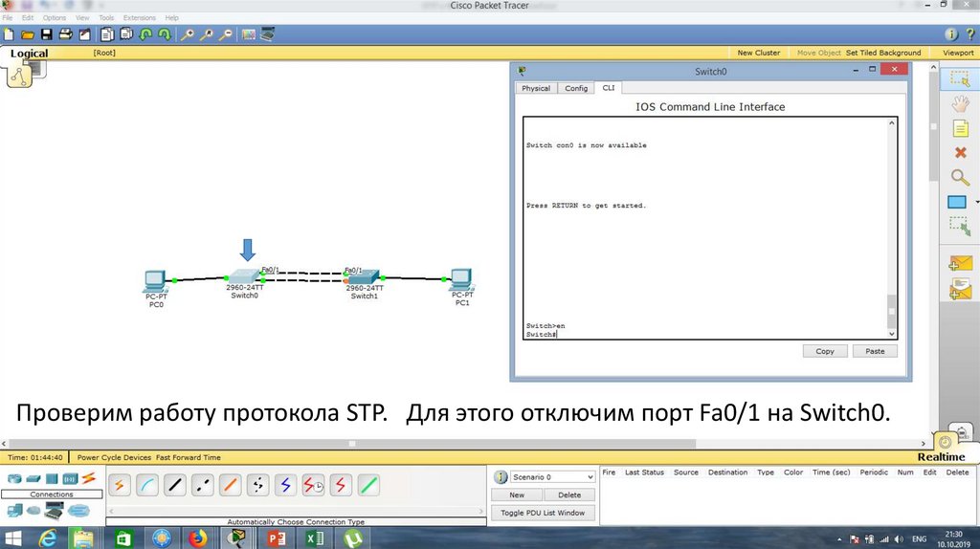980x549 pixels.
Task: Click the Paste toolbar icon
Action: point(126,34)
